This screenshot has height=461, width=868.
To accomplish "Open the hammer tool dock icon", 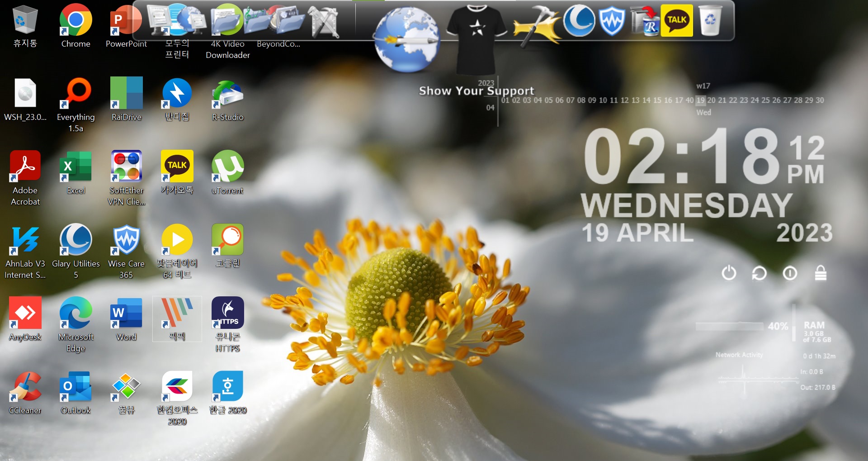I will click(x=538, y=26).
